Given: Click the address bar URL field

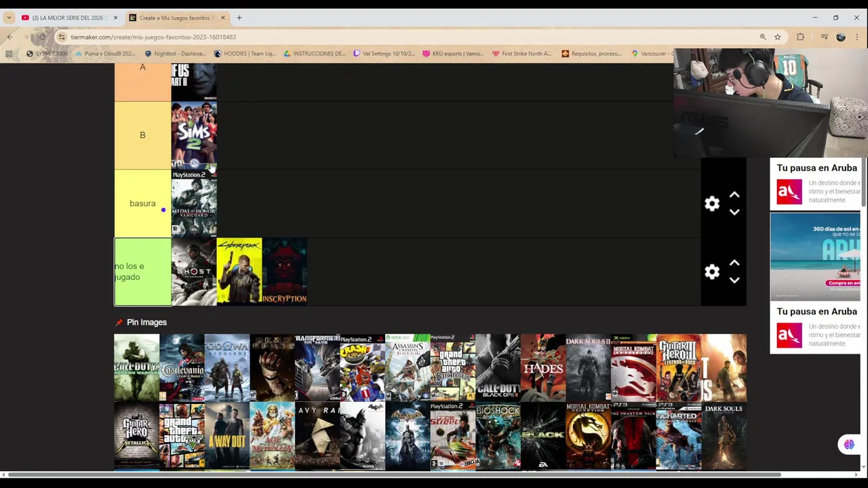Looking at the screenshot, I should [x=407, y=37].
